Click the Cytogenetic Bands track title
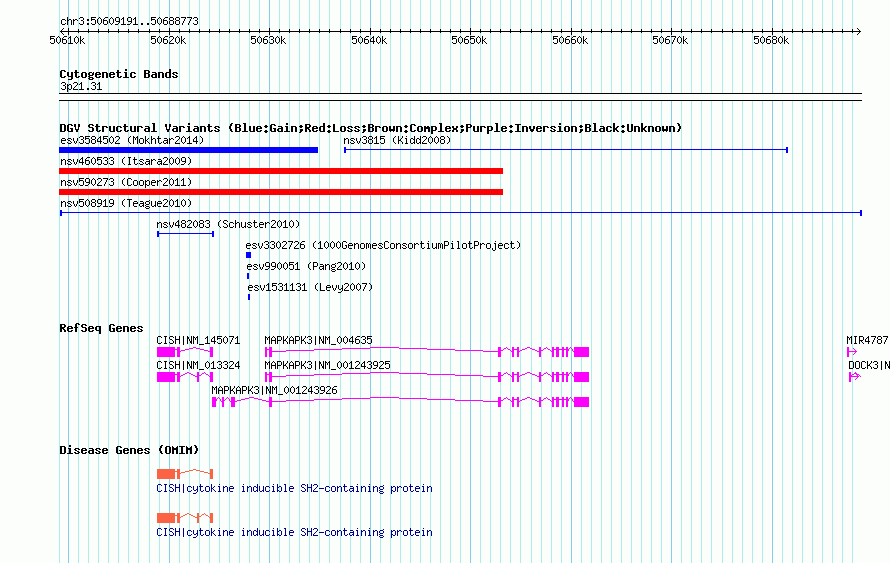The image size is (890, 563). click(119, 74)
